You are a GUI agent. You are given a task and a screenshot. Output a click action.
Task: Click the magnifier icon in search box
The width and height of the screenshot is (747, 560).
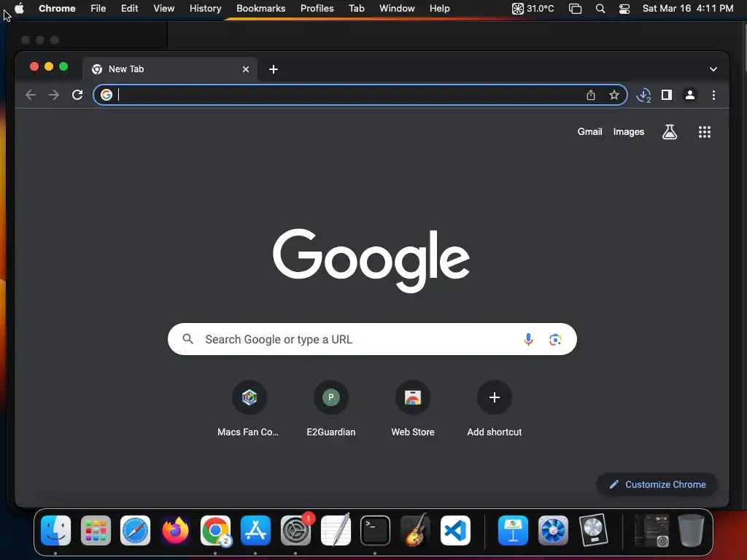point(188,339)
